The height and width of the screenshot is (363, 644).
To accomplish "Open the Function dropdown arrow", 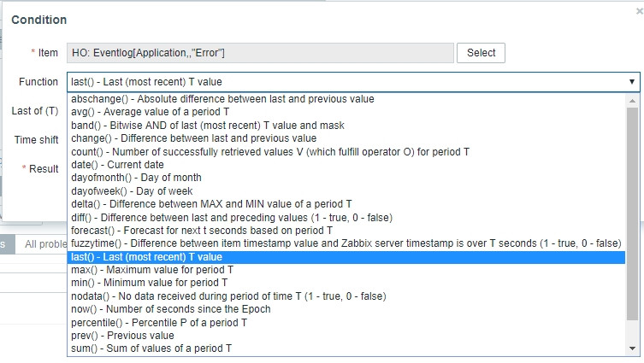I will click(x=632, y=82).
